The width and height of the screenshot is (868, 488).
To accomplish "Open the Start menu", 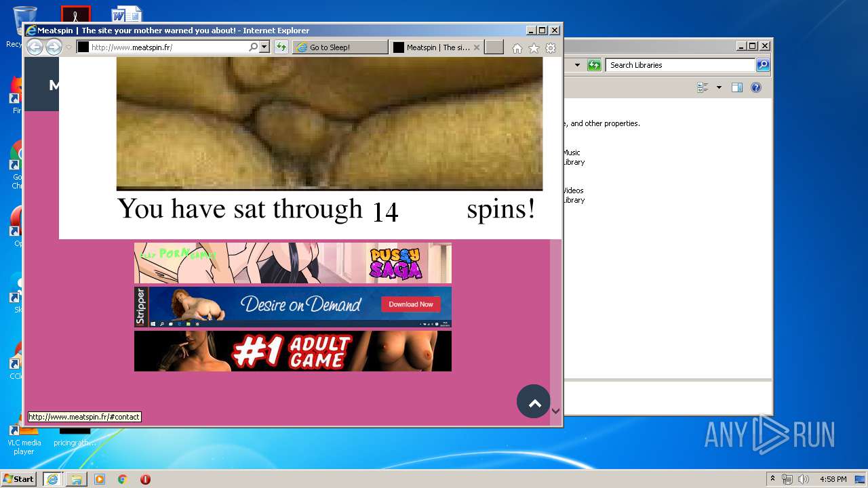I will click(19, 479).
